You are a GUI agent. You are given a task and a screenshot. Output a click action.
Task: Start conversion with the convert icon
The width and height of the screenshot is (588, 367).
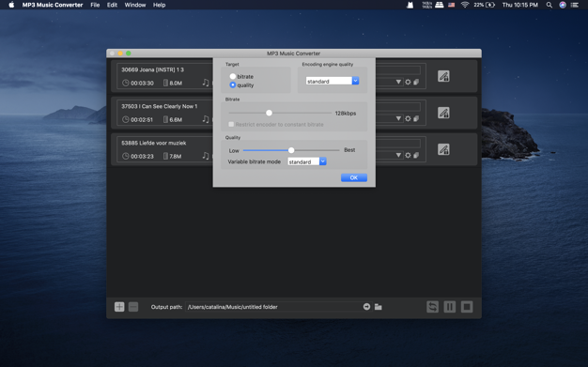coord(432,307)
